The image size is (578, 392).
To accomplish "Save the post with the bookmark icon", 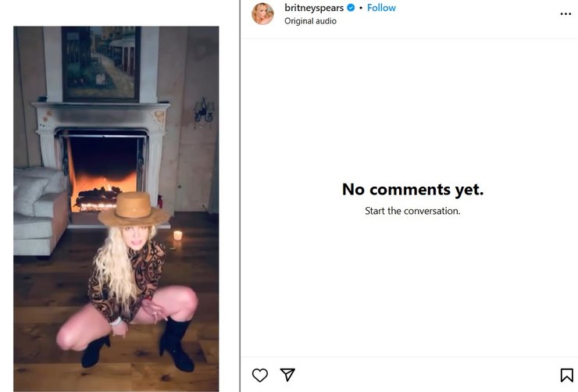I will click(x=566, y=375).
